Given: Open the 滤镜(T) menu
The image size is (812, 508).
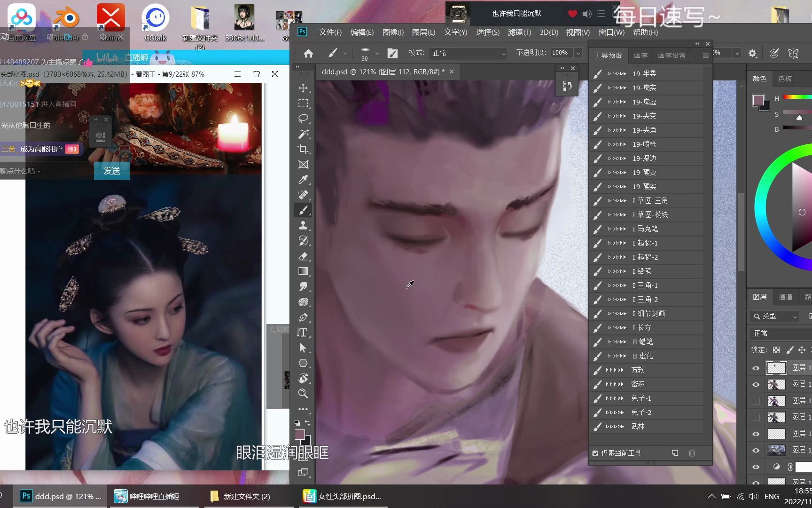Looking at the screenshot, I should tap(519, 32).
